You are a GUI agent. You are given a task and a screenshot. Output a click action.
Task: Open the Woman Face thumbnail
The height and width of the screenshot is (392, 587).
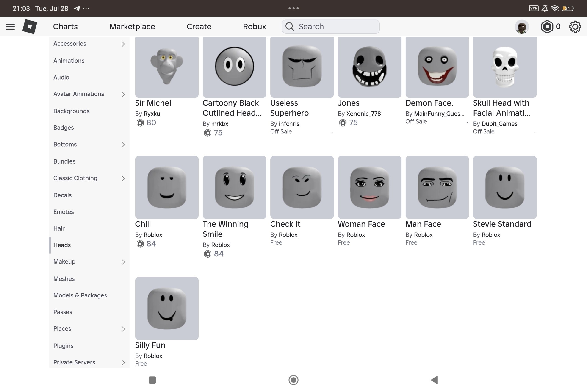click(x=370, y=187)
